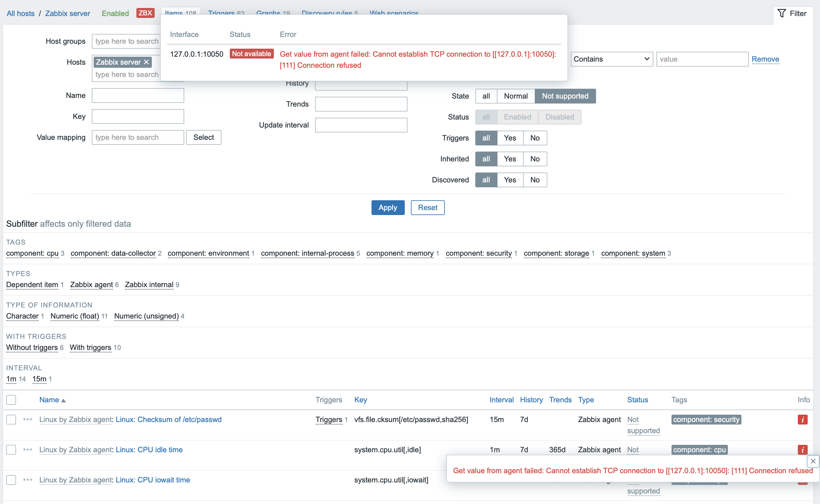The height and width of the screenshot is (504, 820).
Task: Filter by Zabbix internal type
Action: [149, 285]
